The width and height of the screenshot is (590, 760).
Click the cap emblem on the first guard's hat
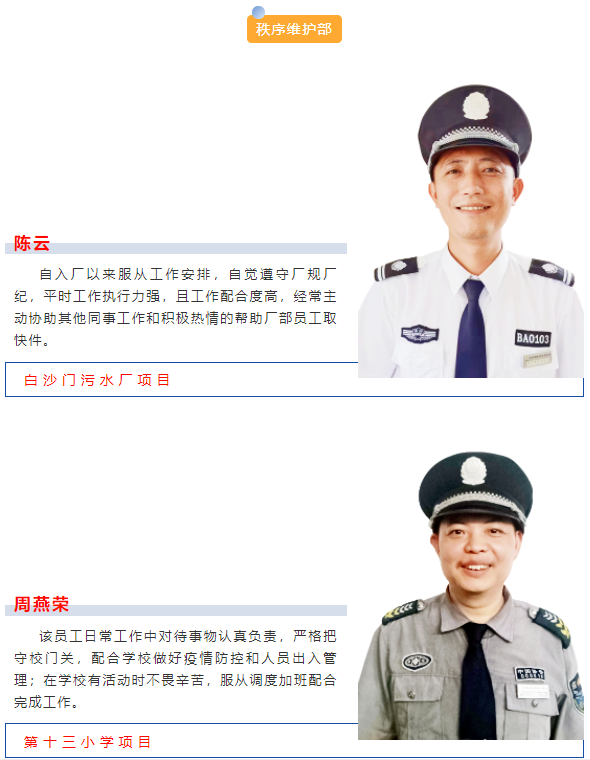click(476, 106)
